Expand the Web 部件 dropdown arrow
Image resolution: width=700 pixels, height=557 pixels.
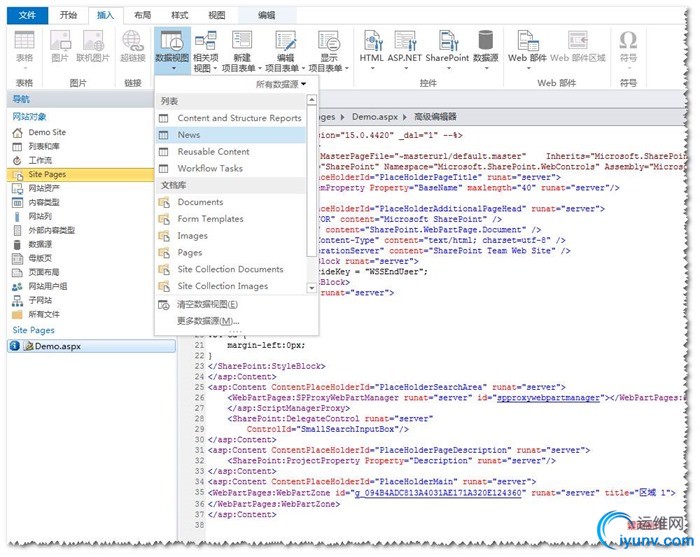click(528, 69)
